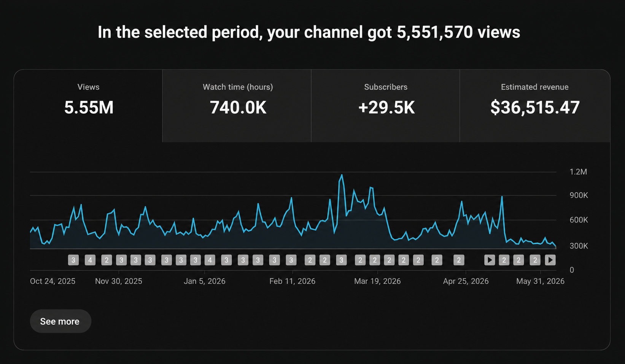Click the 'May 31, 2026' date label

(540, 281)
